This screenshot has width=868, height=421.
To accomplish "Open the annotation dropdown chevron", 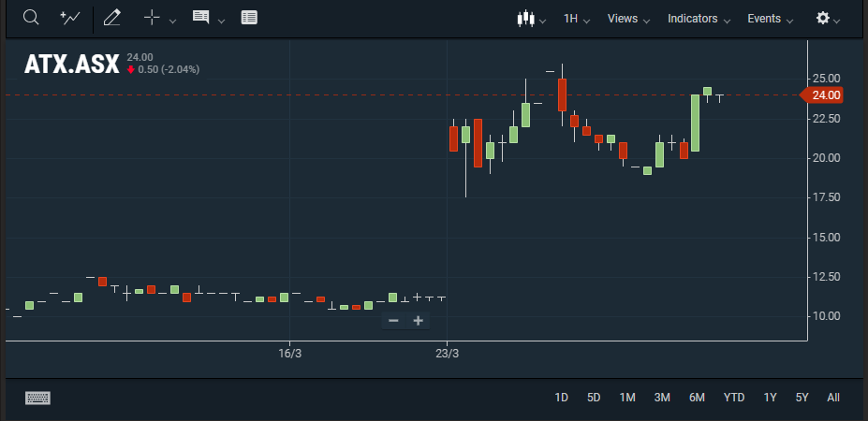I will pyautogui.click(x=221, y=21).
